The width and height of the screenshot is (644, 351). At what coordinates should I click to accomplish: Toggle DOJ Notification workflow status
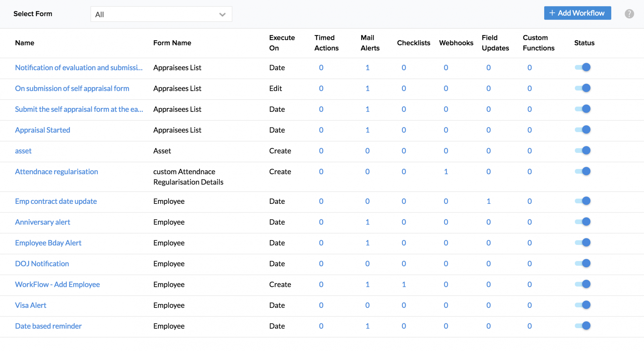(x=583, y=263)
